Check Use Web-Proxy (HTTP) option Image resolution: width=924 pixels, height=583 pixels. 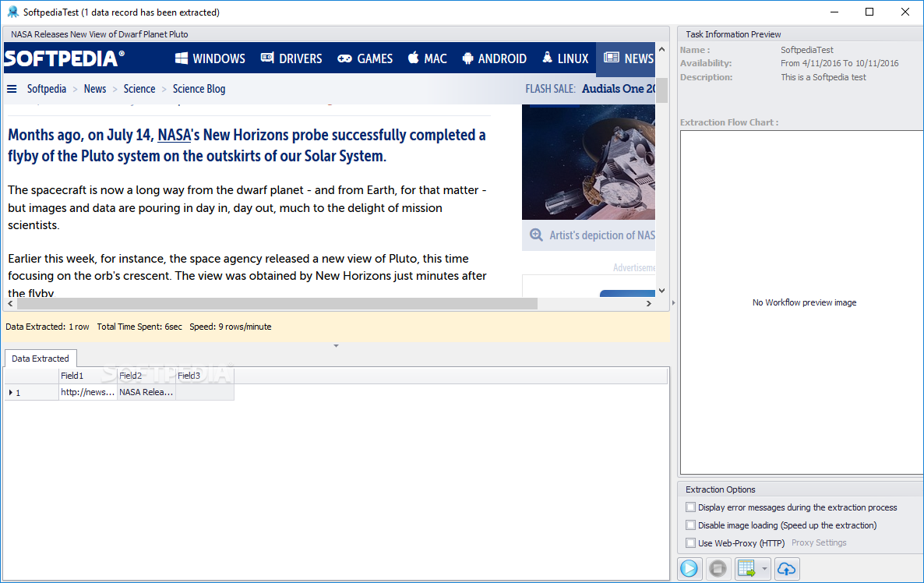pos(690,543)
